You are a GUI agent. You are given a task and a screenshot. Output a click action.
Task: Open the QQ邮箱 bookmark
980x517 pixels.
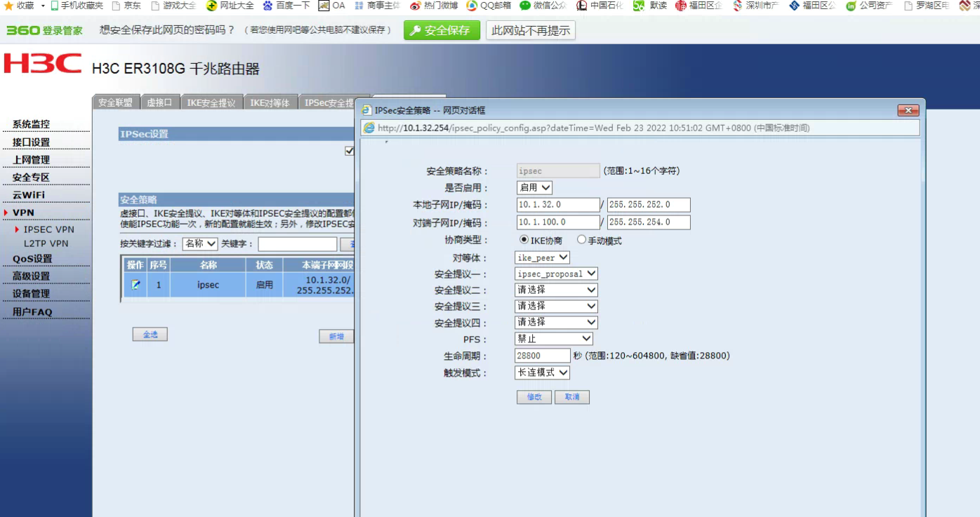tap(489, 6)
